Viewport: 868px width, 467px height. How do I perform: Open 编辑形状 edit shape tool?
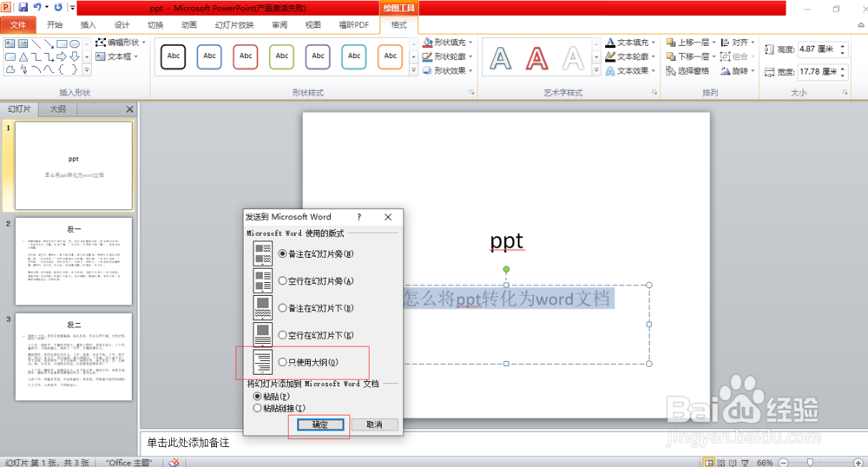[120, 43]
